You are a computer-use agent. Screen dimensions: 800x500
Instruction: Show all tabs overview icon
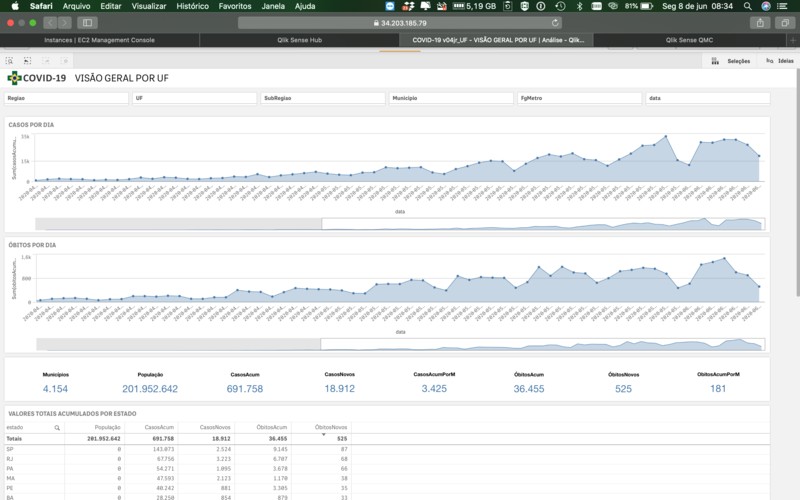pyautogui.click(x=785, y=22)
